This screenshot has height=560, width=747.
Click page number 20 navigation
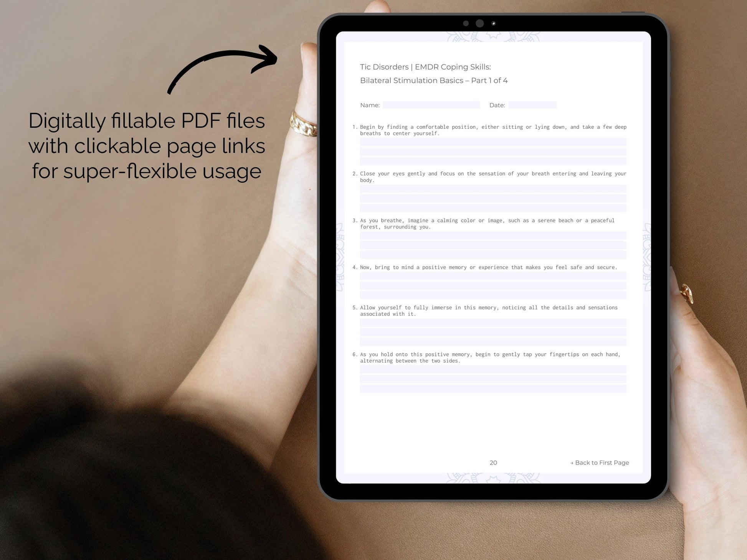pyautogui.click(x=493, y=463)
